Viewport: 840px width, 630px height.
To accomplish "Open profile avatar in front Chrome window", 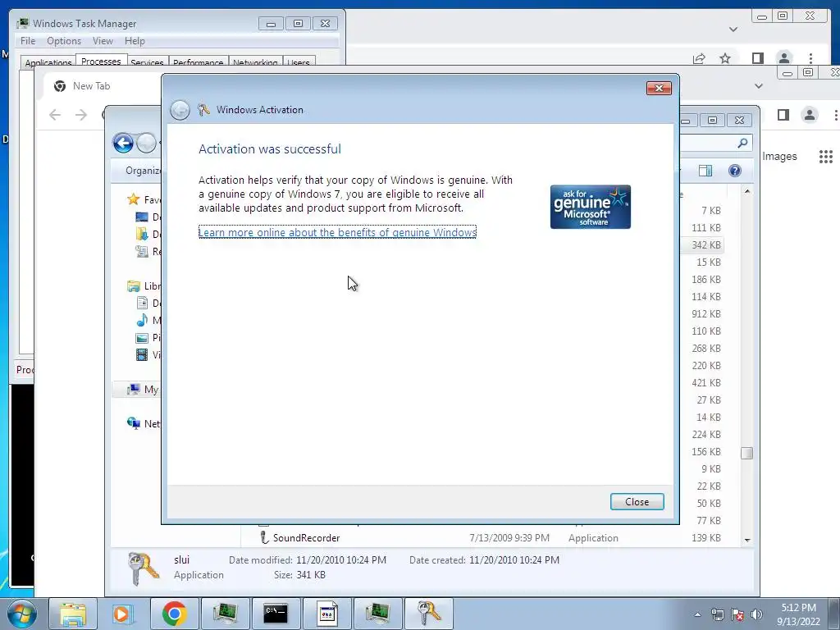I will click(810, 115).
